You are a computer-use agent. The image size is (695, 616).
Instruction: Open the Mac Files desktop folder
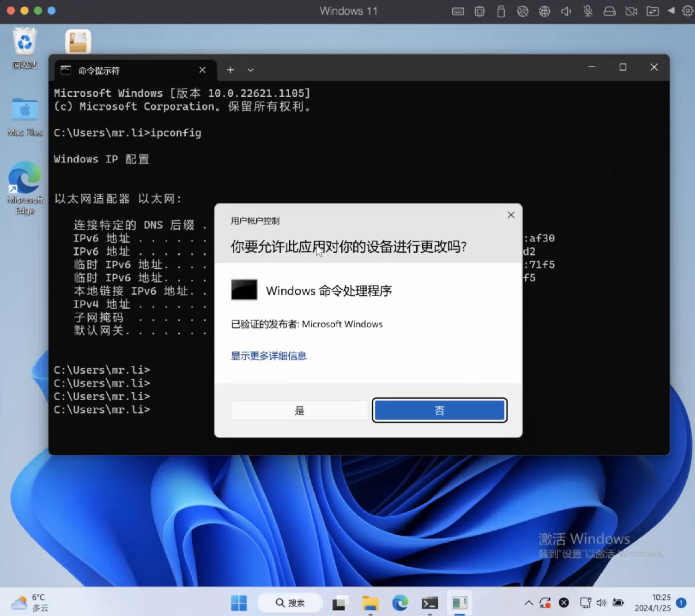click(x=24, y=117)
